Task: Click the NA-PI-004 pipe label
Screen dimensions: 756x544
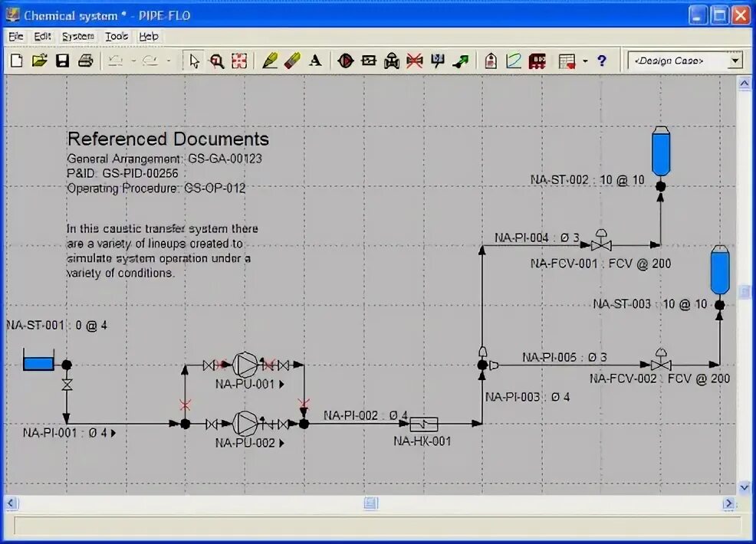Action: click(x=537, y=238)
